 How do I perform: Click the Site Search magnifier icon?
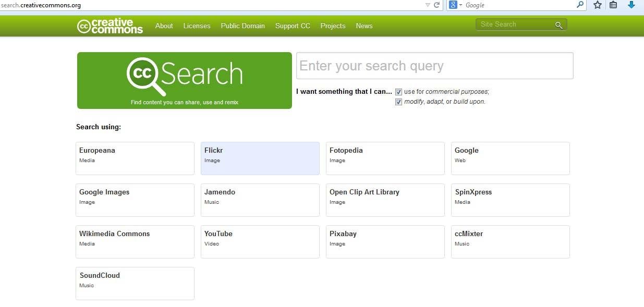tap(559, 25)
